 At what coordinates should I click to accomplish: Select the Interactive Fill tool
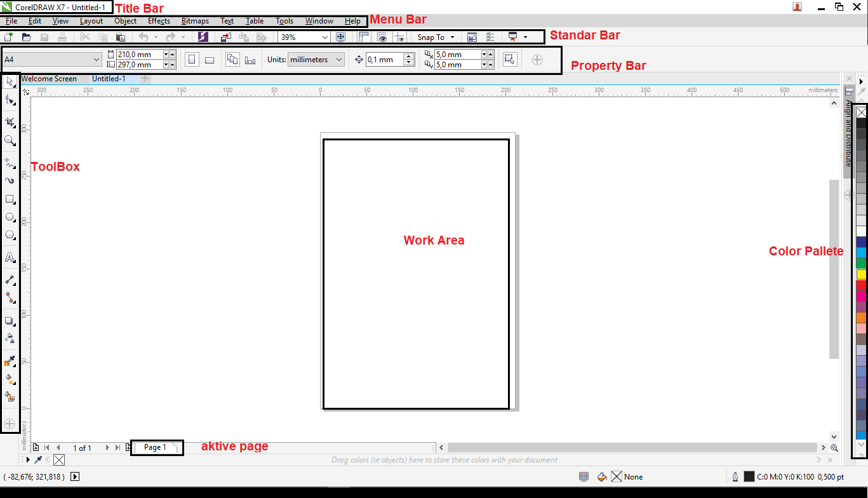(10, 379)
